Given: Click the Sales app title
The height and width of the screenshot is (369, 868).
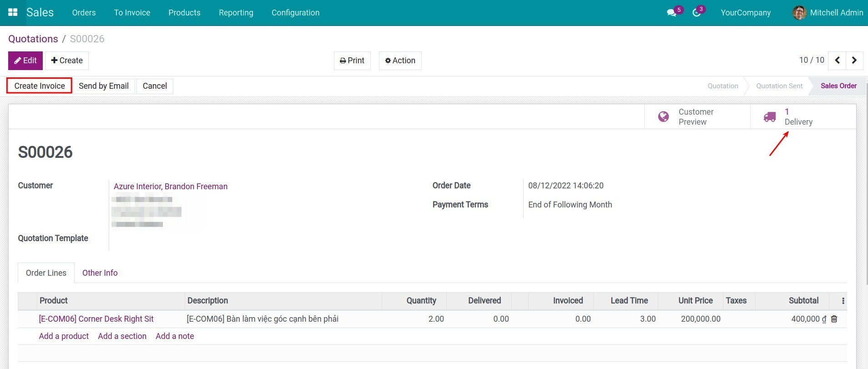Looking at the screenshot, I should pos(40,12).
